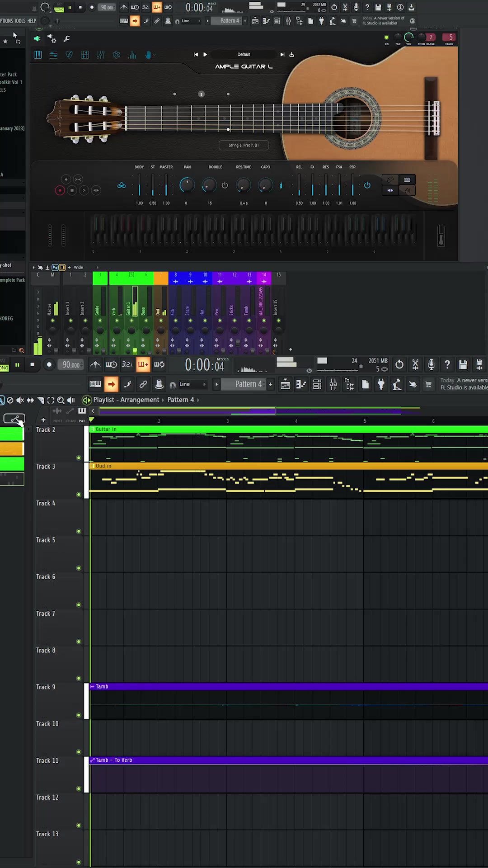The height and width of the screenshot is (868, 488).
Task: Stop playback in large transport bar
Action: (x=33, y=364)
